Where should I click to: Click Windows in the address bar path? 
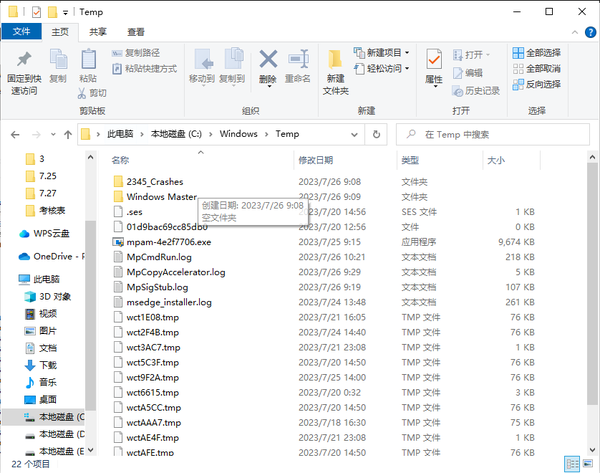(x=238, y=134)
